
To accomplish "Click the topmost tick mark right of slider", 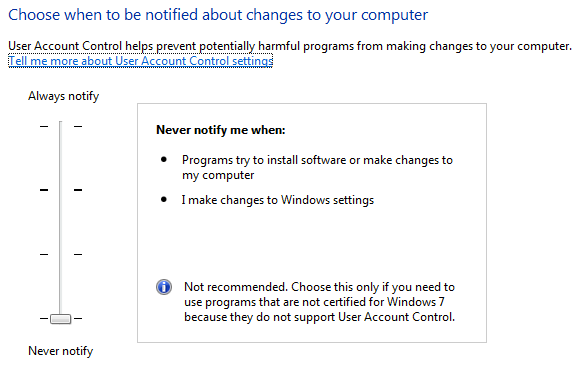I will tap(78, 126).
